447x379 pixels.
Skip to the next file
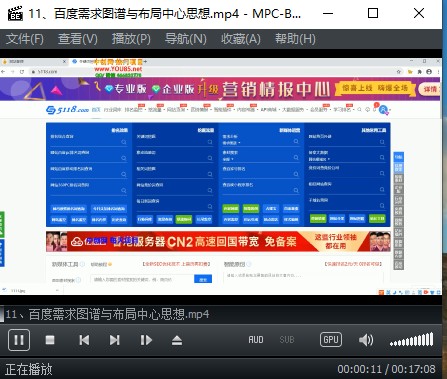(x=115, y=340)
